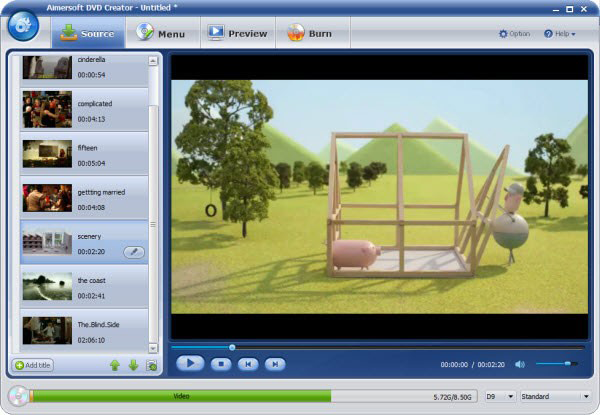Open the Standard quality dropdown
This screenshot has height=415, width=600.
pyautogui.click(x=555, y=397)
